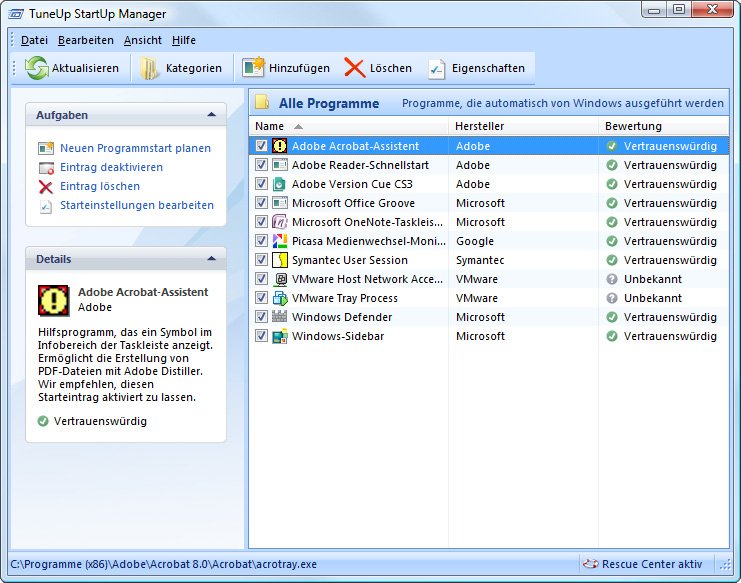Click Neuen Programmstart planen link
Image resolution: width=741 pixels, height=583 pixels.
135,148
